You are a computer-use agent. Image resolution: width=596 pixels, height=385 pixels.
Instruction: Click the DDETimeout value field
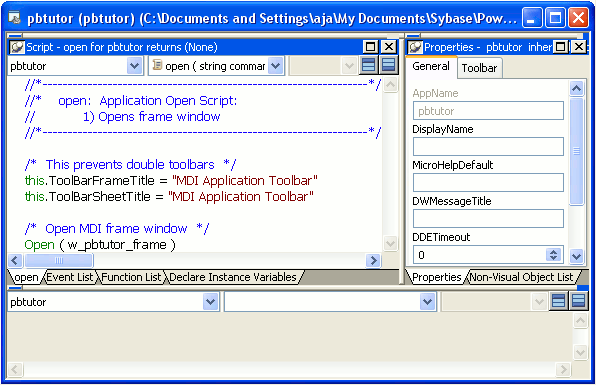[x=480, y=255]
